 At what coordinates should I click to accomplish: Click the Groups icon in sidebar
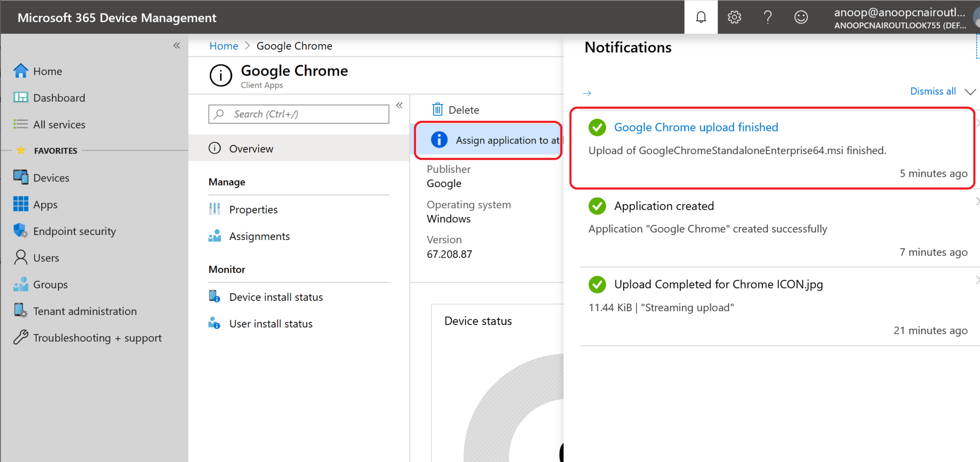21,284
